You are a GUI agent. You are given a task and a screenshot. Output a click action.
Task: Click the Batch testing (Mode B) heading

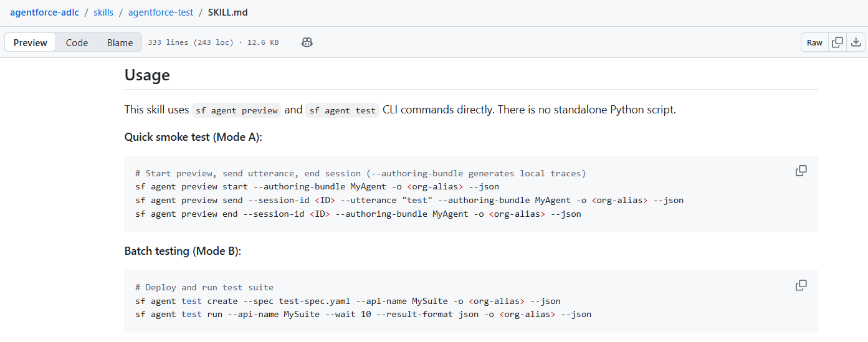tap(183, 251)
